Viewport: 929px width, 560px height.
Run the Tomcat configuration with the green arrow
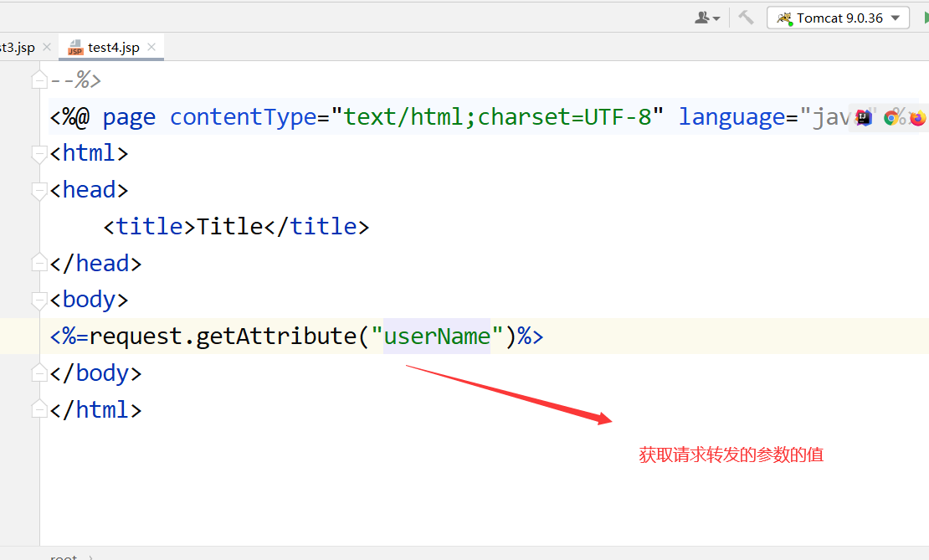(x=926, y=18)
